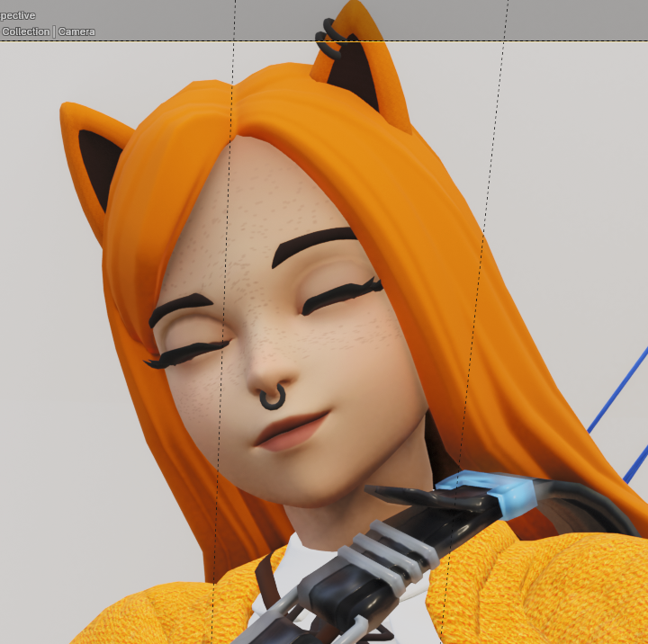Select the black nose ring on the character
This screenshot has height=644, width=648.
(x=273, y=397)
